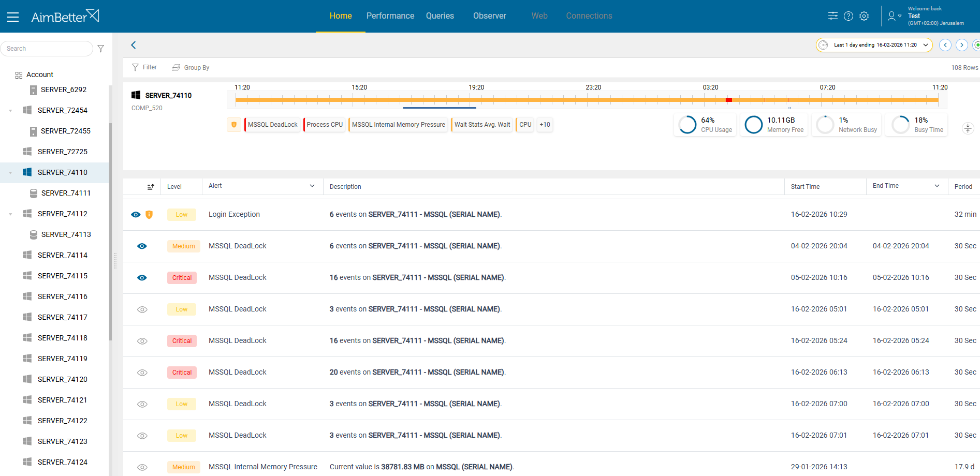Click the sort icon in table header
Image resolution: width=980 pixels, height=476 pixels.
(x=151, y=187)
